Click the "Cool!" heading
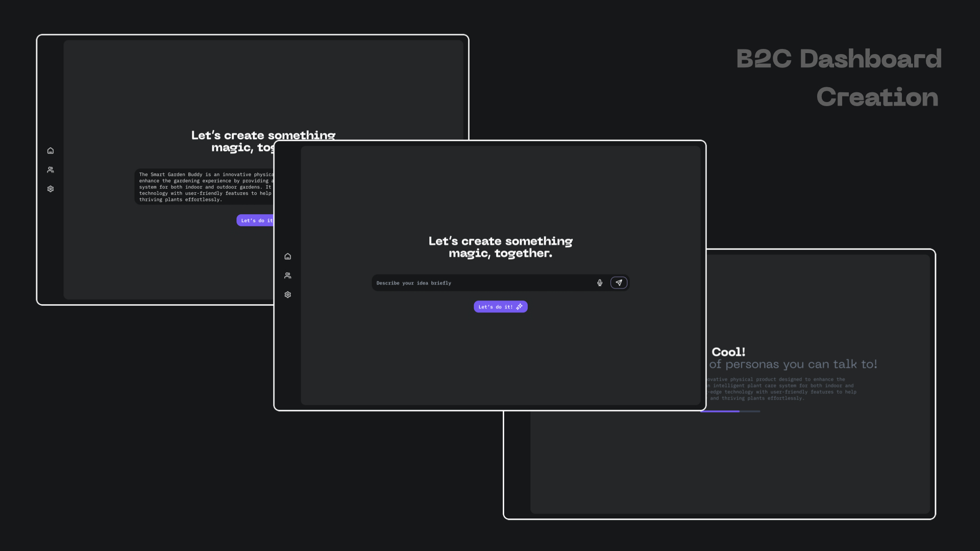 tap(728, 352)
